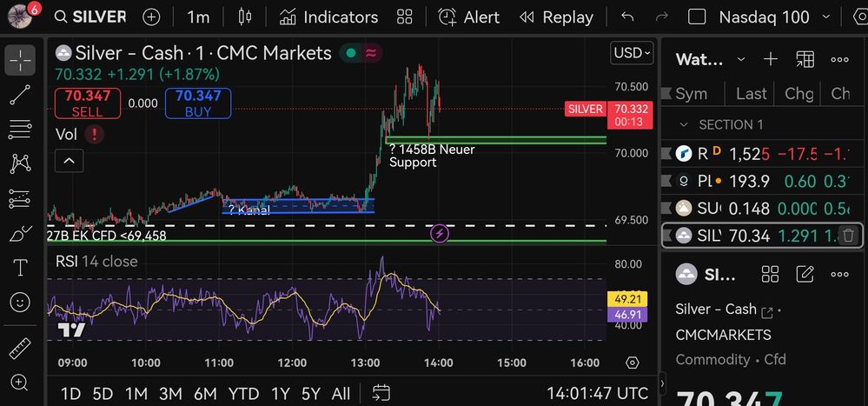Add a symbol to compare with plus icon
This screenshot has height=406, width=868.
point(151,17)
